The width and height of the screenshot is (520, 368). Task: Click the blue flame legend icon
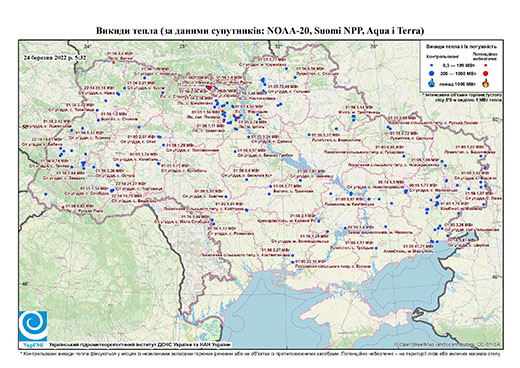coord(431,83)
